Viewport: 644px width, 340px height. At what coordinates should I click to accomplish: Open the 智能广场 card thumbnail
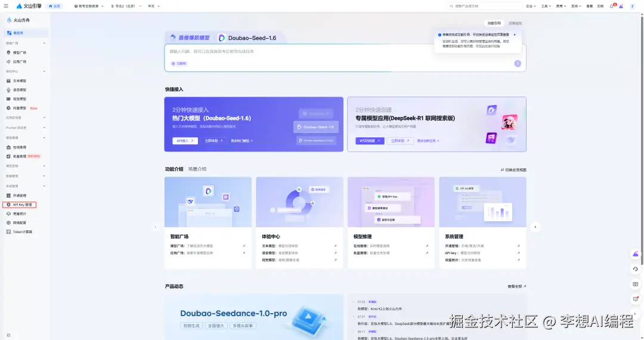[x=208, y=202]
